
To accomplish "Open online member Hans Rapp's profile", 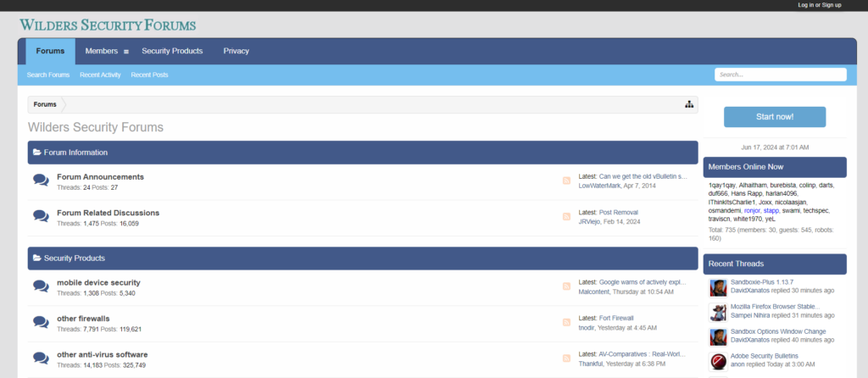I will click(x=746, y=194).
